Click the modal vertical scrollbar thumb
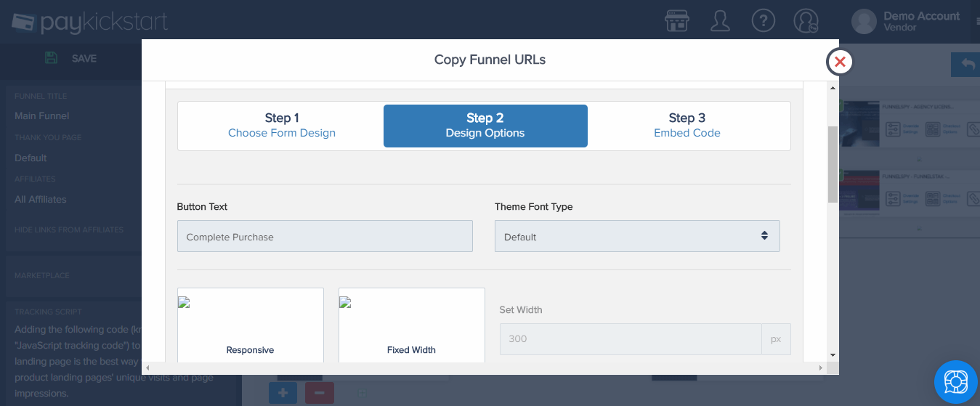The height and width of the screenshot is (406, 980). click(x=833, y=164)
